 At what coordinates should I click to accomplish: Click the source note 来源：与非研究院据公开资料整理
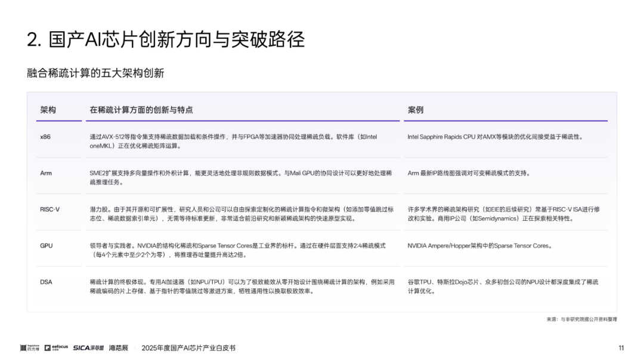(x=581, y=319)
